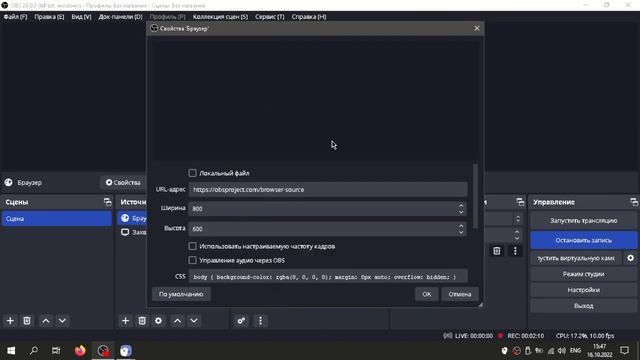Click into the CSS text field
The image size is (640, 360).
[328, 276]
